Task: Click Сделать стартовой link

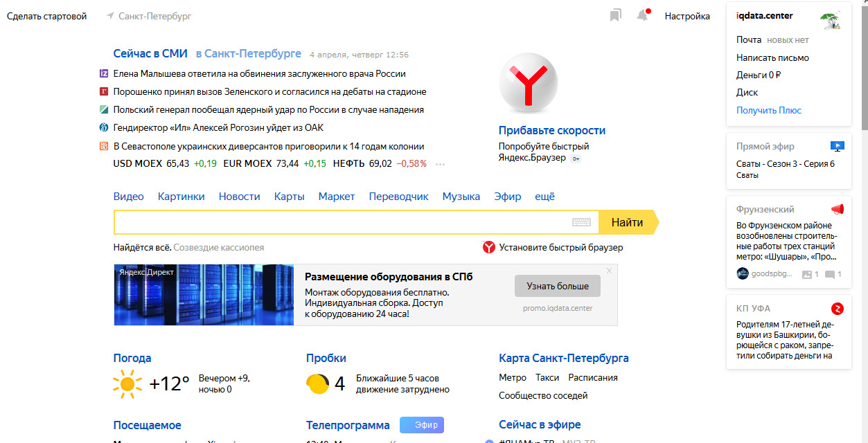Action: pyautogui.click(x=47, y=16)
